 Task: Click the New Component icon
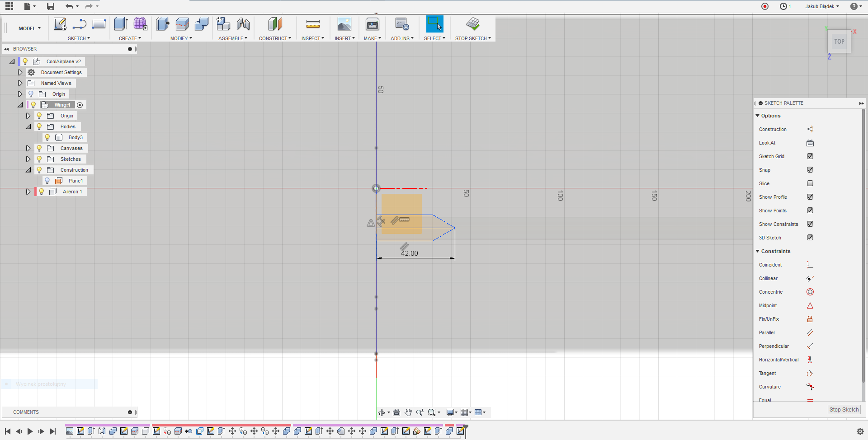[223, 24]
